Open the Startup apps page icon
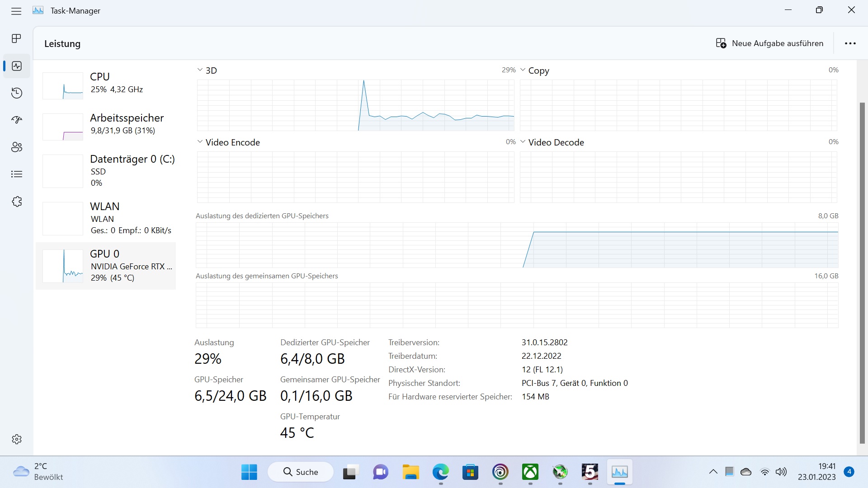868x488 pixels. [x=17, y=120]
